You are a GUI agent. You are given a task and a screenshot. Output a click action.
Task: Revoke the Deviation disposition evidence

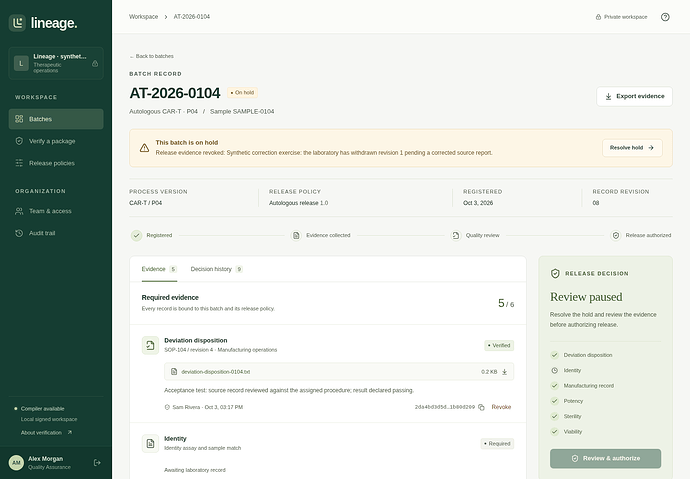click(501, 407)
